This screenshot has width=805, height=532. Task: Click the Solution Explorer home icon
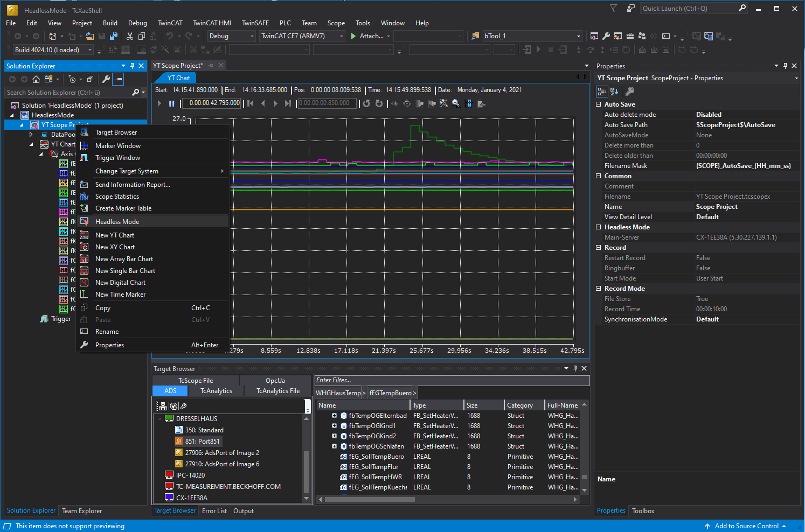(36, 79)
